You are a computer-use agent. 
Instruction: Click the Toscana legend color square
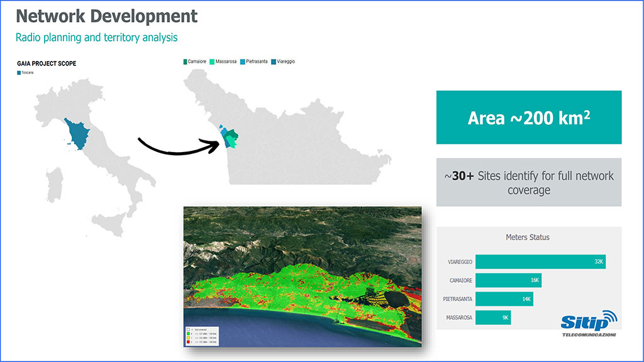19,73
